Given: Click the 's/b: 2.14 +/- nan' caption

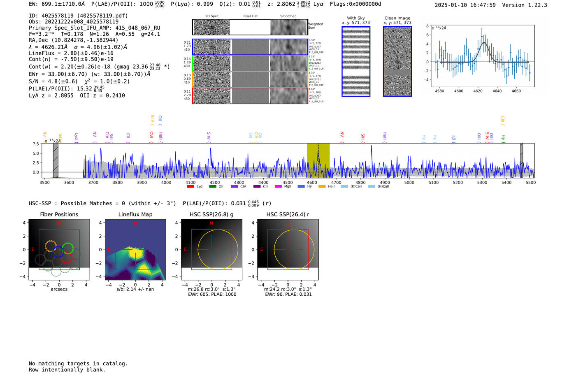Looking at the screenshot, I should click(135, 289).
